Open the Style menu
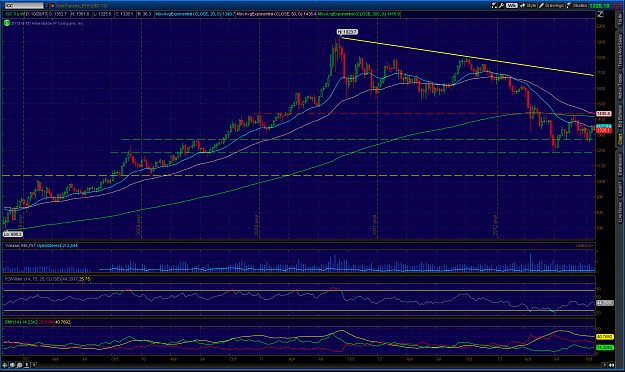Screen dimensions: 625x372 point(528,6)
